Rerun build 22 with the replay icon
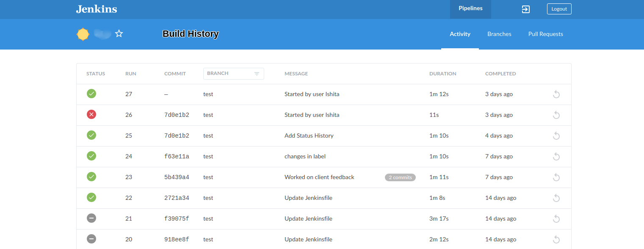 (556, 198)
